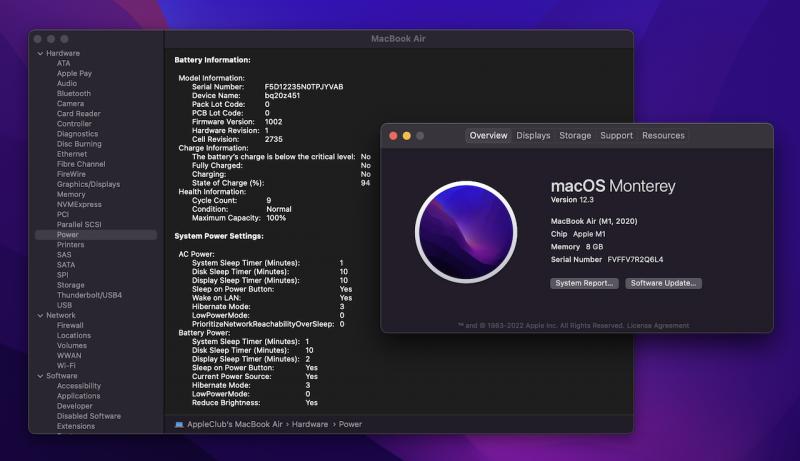Open Firewall under Network
The image size is (800, 461).
click(70, 326)
